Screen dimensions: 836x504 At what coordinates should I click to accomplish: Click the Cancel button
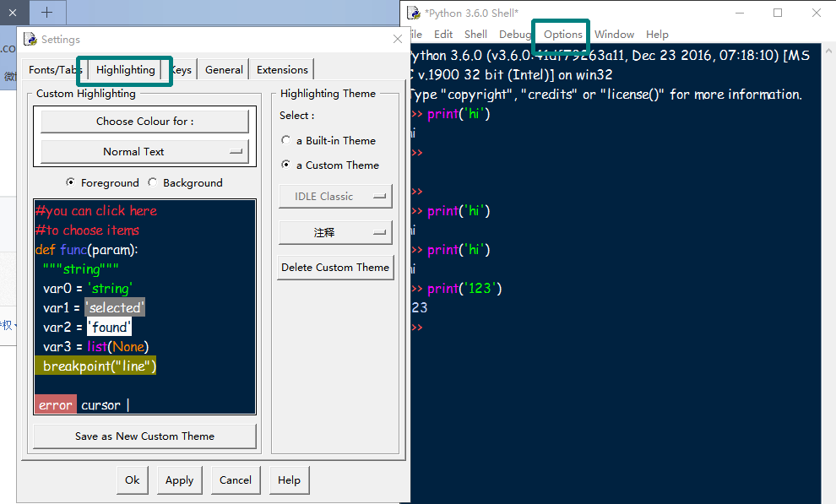[235, 480]
